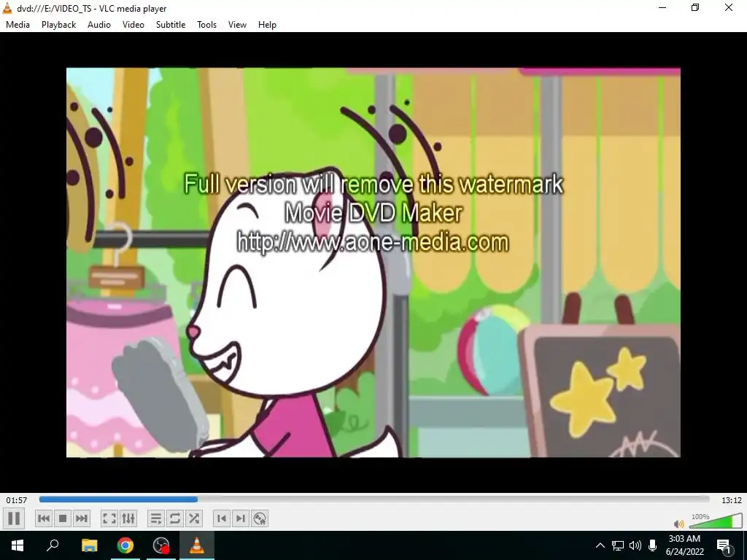Toggle random shuffle playback
The height and width of the screenshot is (560, 747).
click(194, 518)
